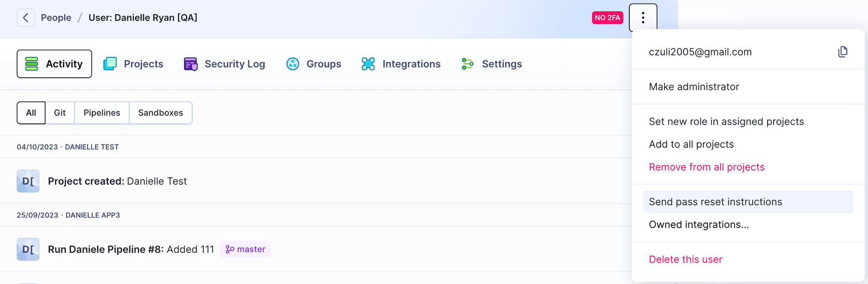Viewport: 868px width, 284px height.
Task: Choose Make administrator from the menu
Action: (x=693, y=87)
